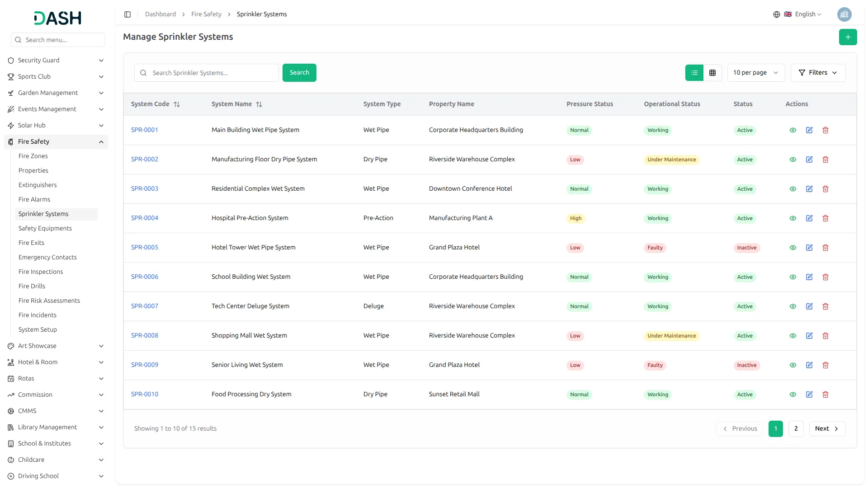
Task: Open user avatar profile menu
Action: coord(844,14)
